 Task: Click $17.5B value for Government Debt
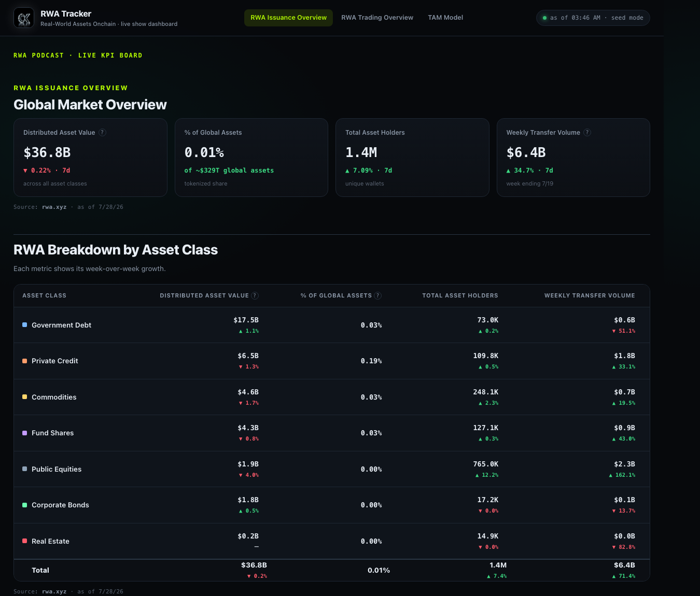(x=246, y=320)
